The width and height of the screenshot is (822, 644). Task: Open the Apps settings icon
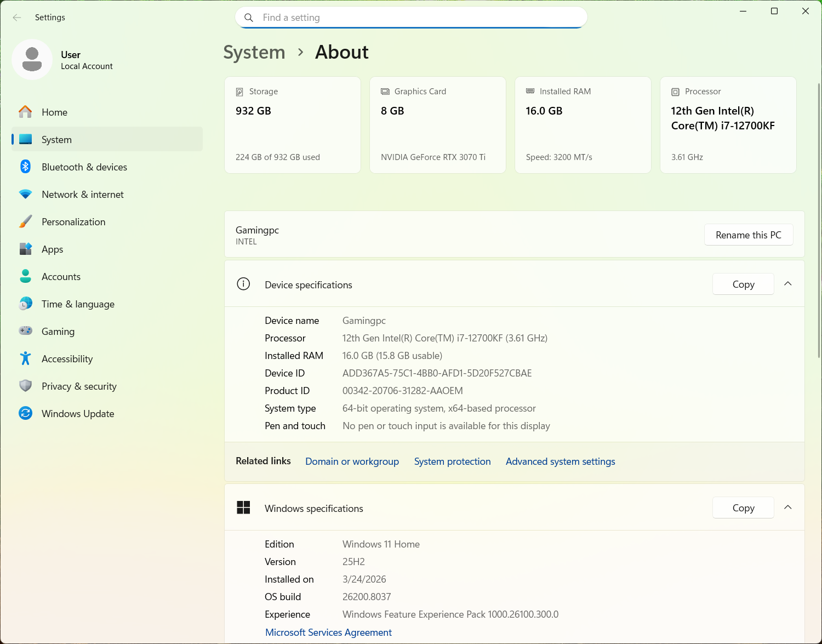[25, 249]
